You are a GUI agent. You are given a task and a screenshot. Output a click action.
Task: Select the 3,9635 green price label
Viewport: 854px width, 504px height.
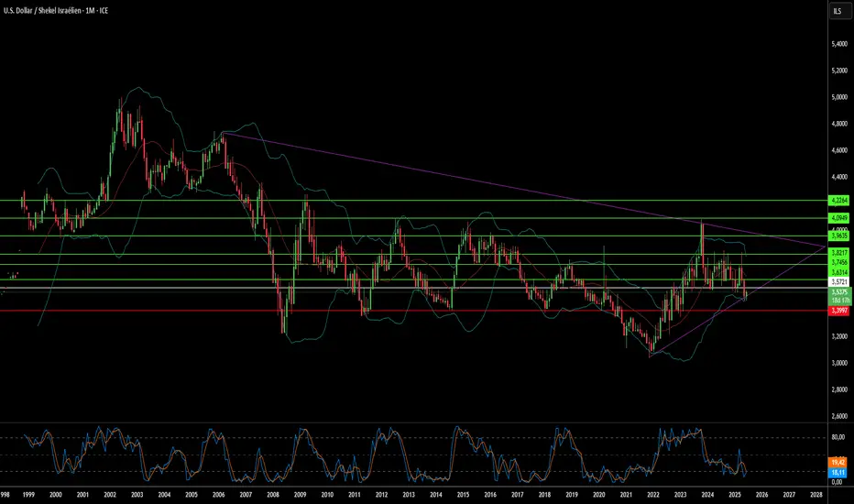(838, 236)
